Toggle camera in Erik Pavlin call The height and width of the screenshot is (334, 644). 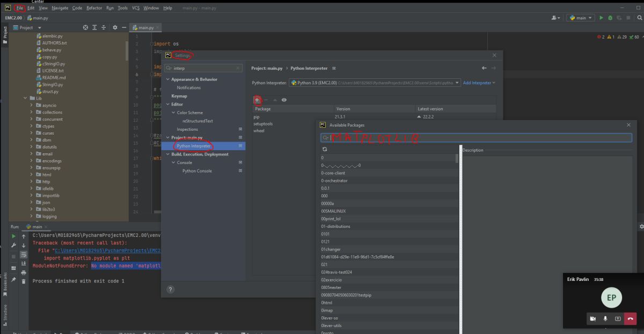pyautogui.click(x=593, y=318)
